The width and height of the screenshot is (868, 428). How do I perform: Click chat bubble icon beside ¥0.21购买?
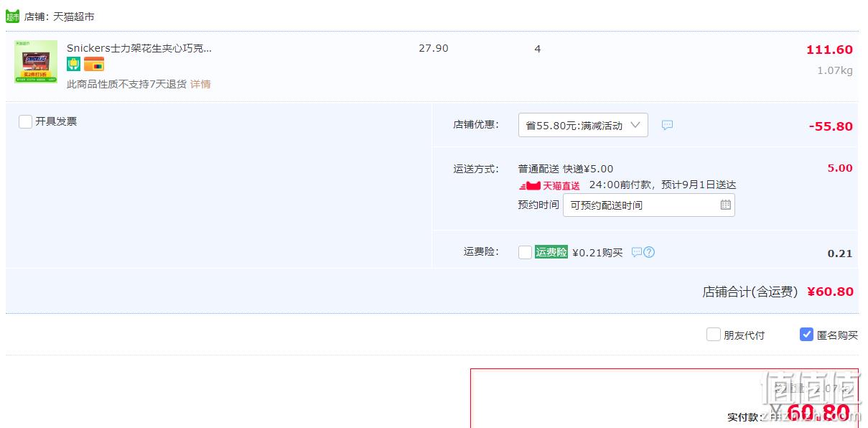click(636, 252)
